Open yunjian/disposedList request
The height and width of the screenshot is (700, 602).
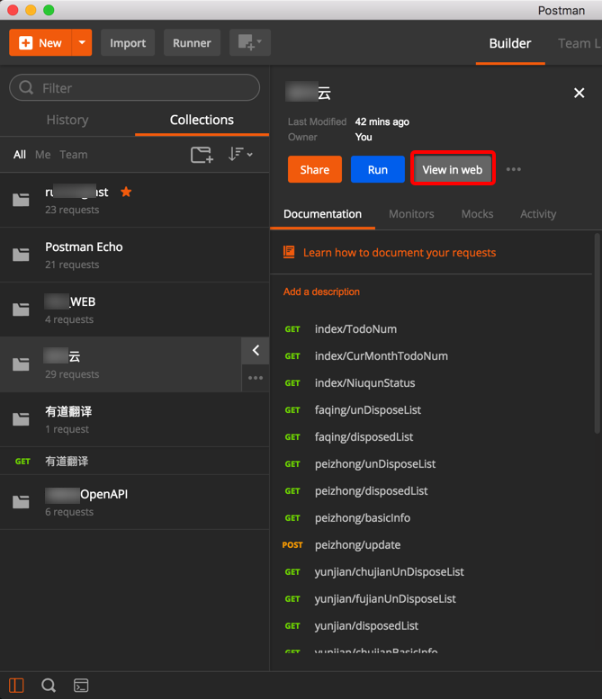[x=366, y=626]
